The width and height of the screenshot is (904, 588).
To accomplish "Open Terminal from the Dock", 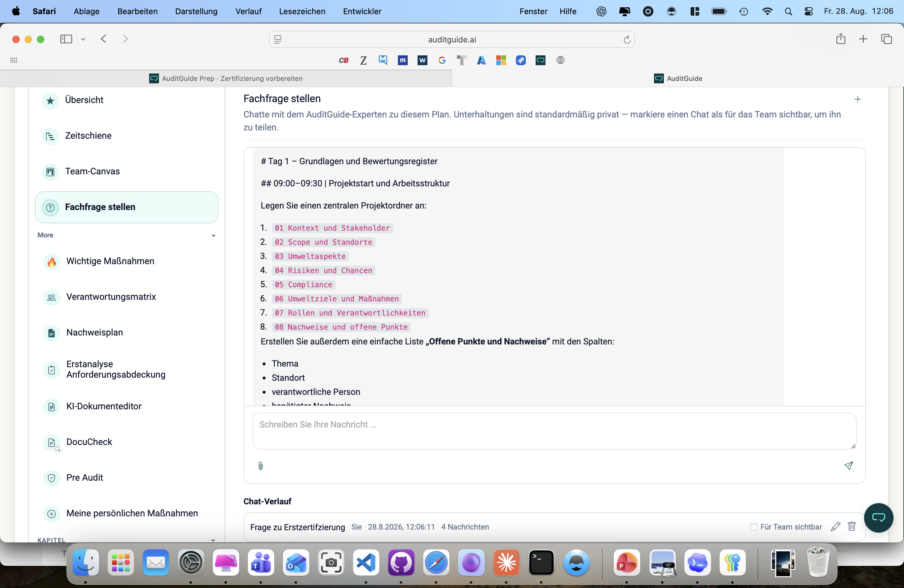I will [541, 562].
